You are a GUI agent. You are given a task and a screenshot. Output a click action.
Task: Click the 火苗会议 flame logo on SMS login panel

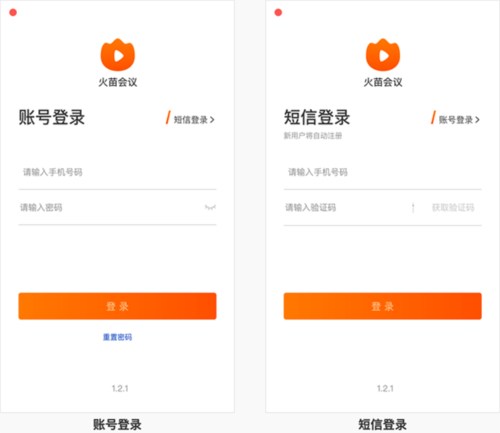(x=383, y=55)
